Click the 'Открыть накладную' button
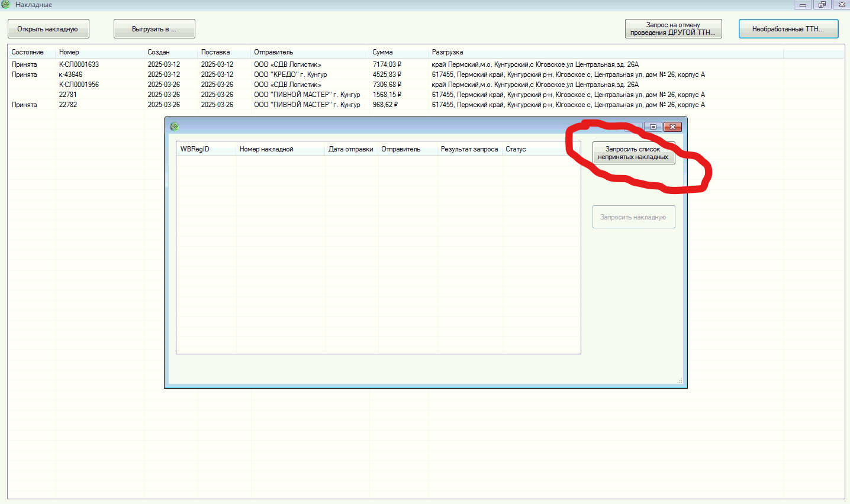The height and width of the screenshot is (504, 850). click(x=49, y=29)
